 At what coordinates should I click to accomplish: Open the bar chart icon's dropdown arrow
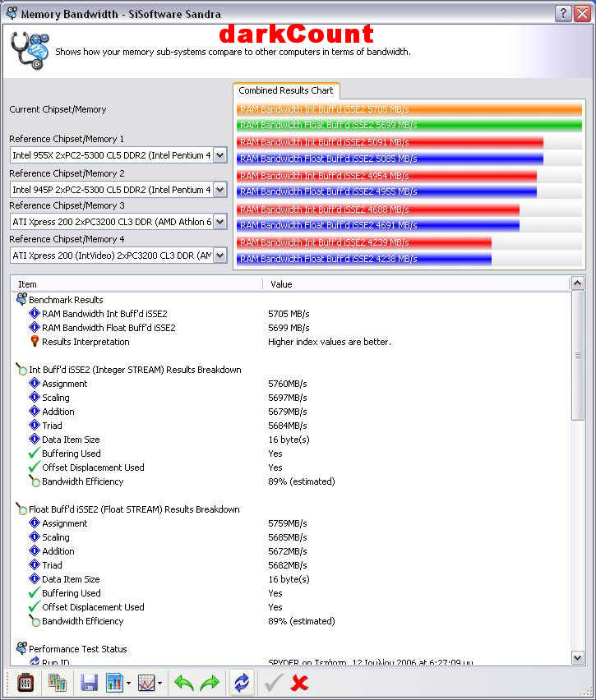coord(129,683)
